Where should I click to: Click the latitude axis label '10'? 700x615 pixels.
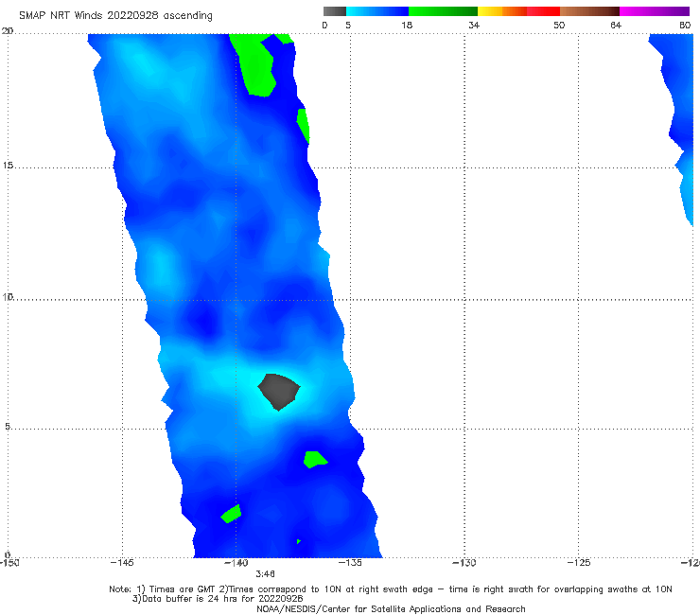8,296
